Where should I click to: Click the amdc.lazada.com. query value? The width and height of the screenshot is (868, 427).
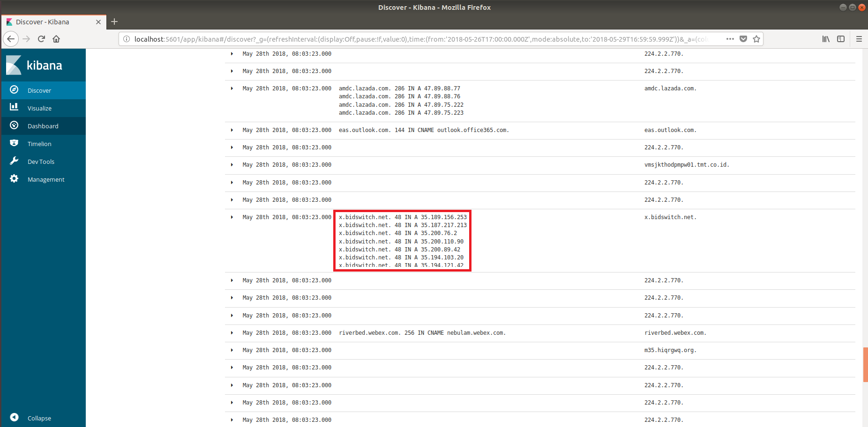(x=670, y=88)
